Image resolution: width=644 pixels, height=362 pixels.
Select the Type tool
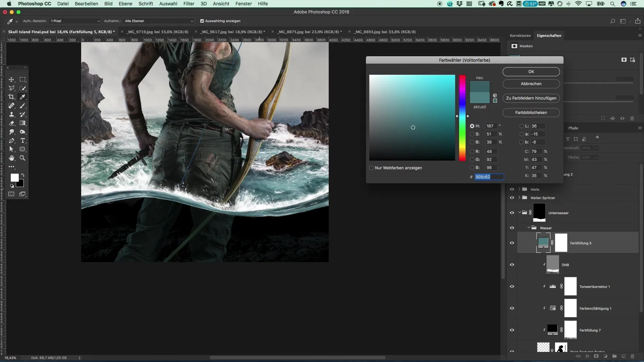pyautogui.click(x=22, y=140)
